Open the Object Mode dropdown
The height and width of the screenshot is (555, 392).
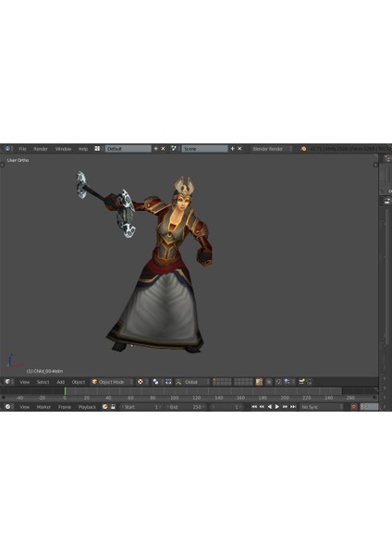(112, 381)
